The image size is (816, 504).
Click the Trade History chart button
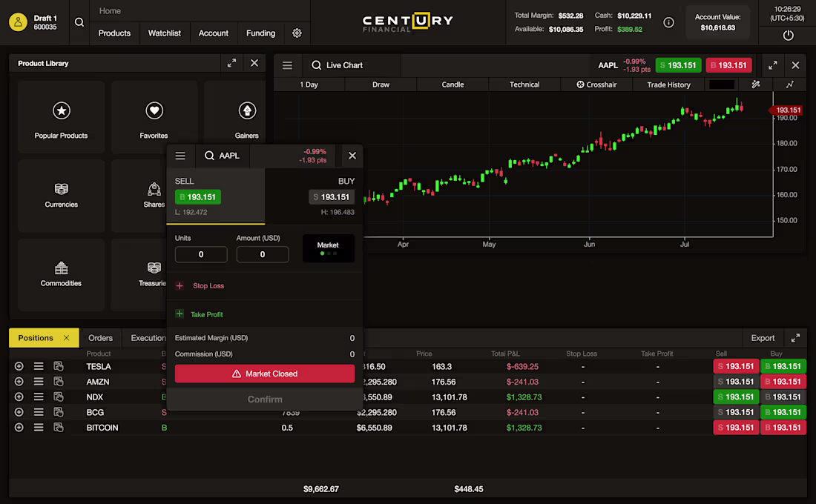click(668, 84)
